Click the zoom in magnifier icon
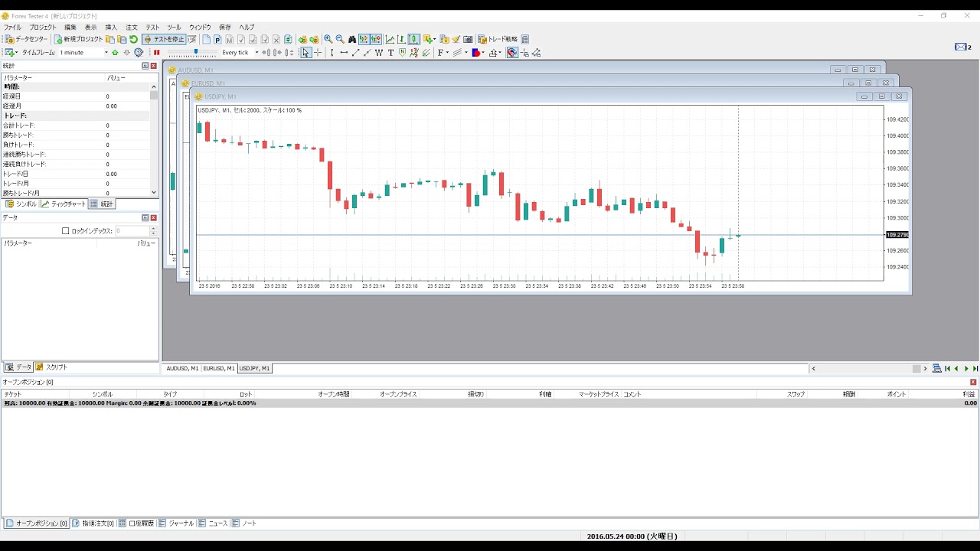The width and height of the screenshot is (980, 551). [328, 39]
